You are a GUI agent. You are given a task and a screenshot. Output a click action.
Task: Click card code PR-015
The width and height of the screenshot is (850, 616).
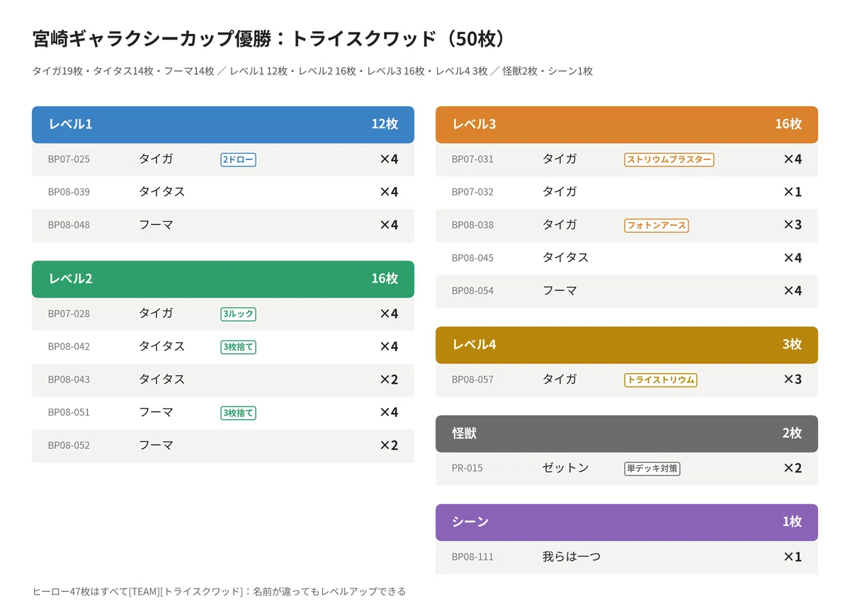tap(467, 468)
